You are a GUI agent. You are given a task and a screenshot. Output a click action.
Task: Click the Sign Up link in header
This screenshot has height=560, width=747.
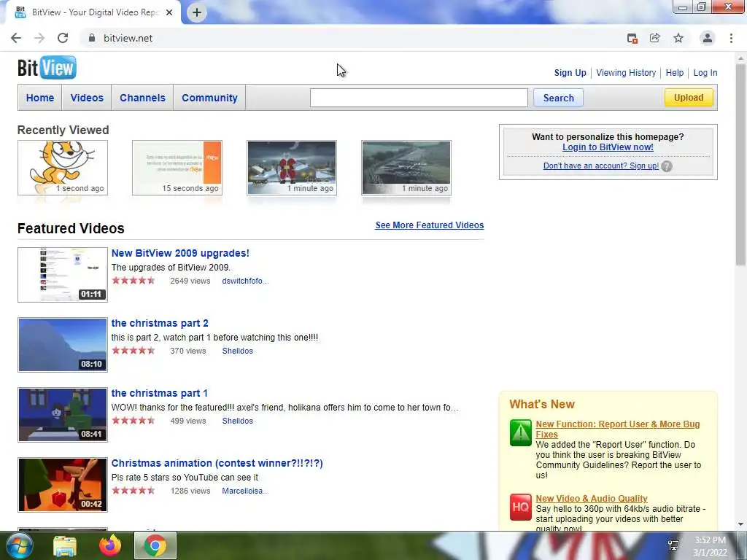(570, 73)
